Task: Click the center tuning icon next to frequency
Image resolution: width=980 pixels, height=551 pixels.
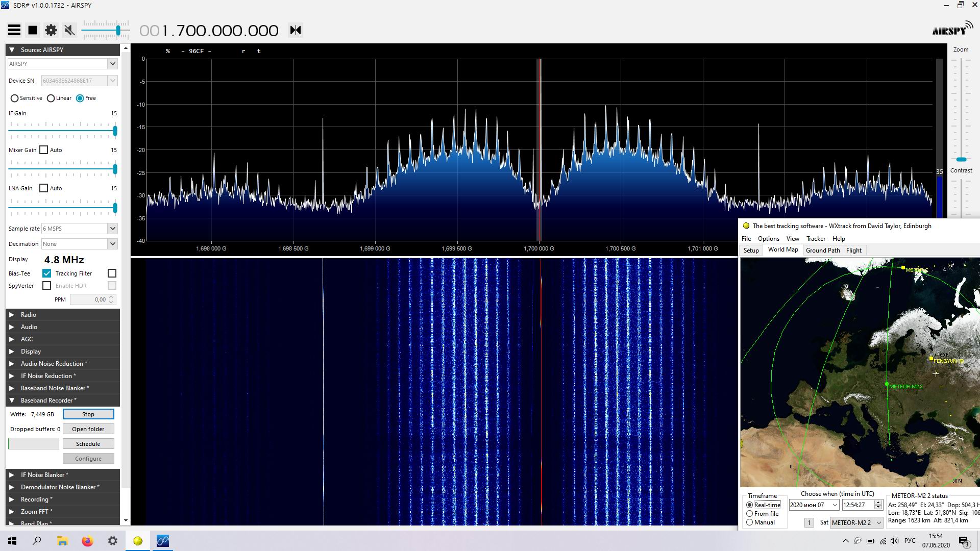Action: [x=296, y=30]
